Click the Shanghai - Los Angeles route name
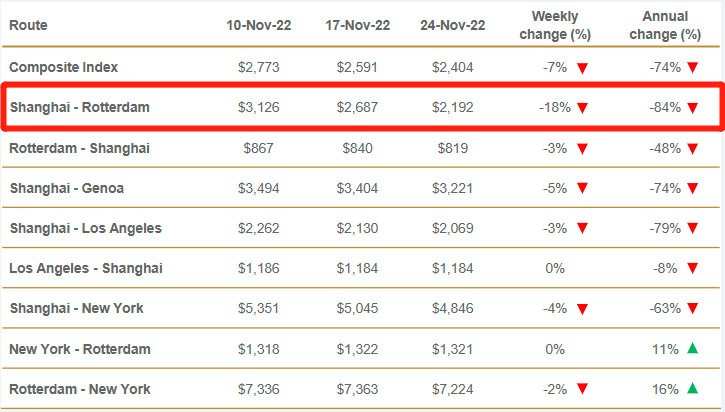Screen dimensions: 725x412 (x=85, y=227)
